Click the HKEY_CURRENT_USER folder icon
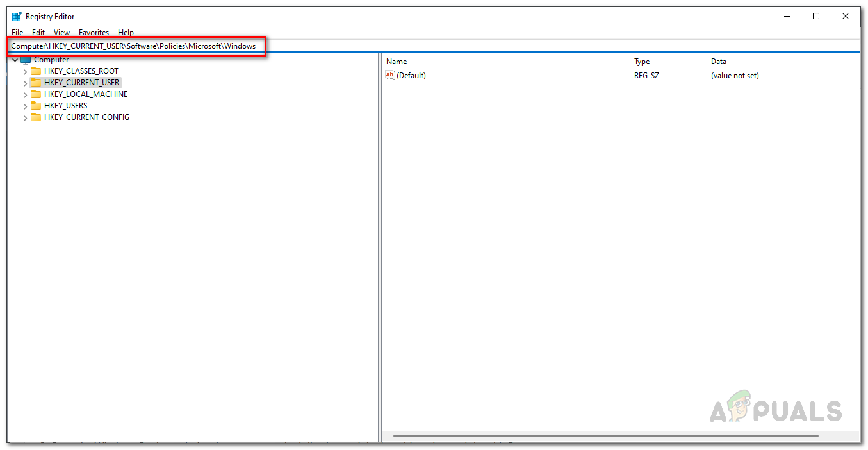Image resolution: width=868 pixels, height=450 pixels. point(36,83)
